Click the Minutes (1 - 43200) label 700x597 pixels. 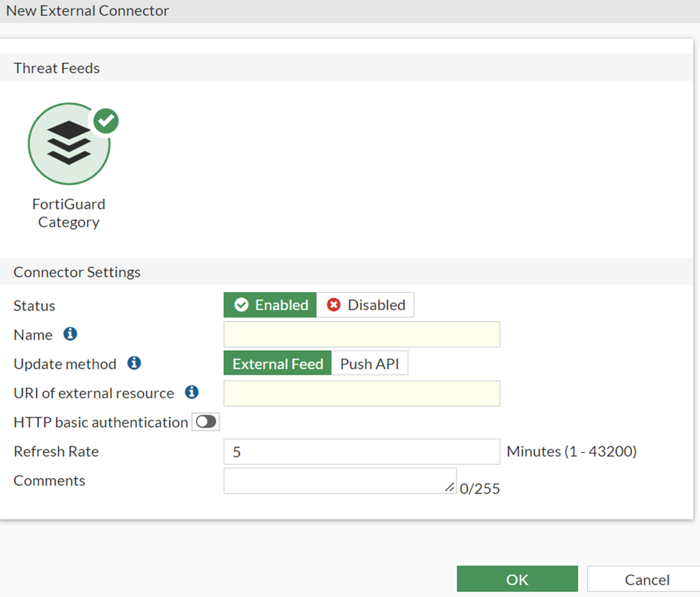tap(571, 451)
